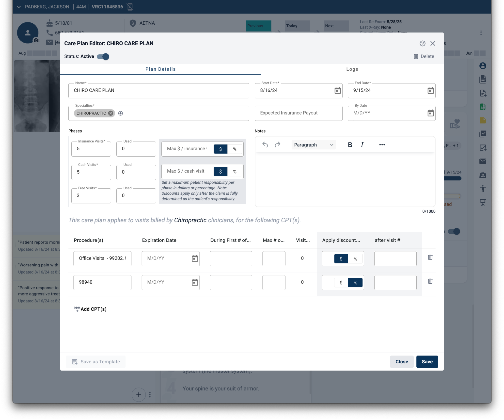Toggle the Active status switch

[103, 57]
